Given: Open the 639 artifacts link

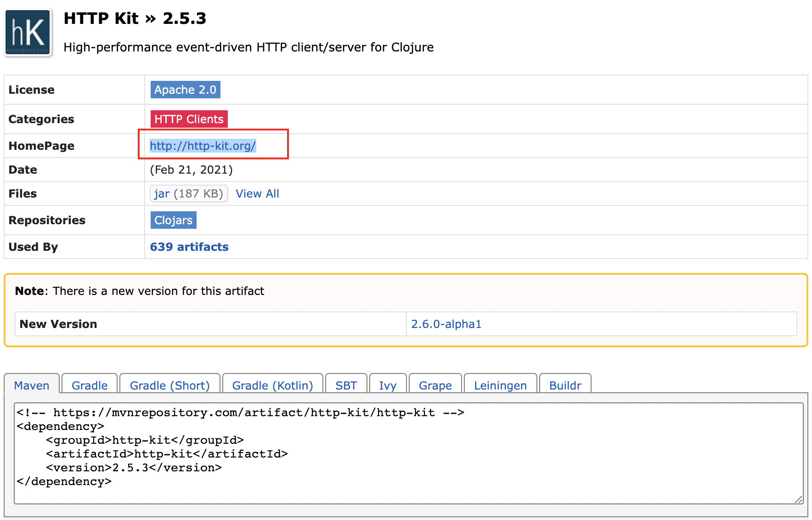Looking at the screenshot, I should [189, 247].
